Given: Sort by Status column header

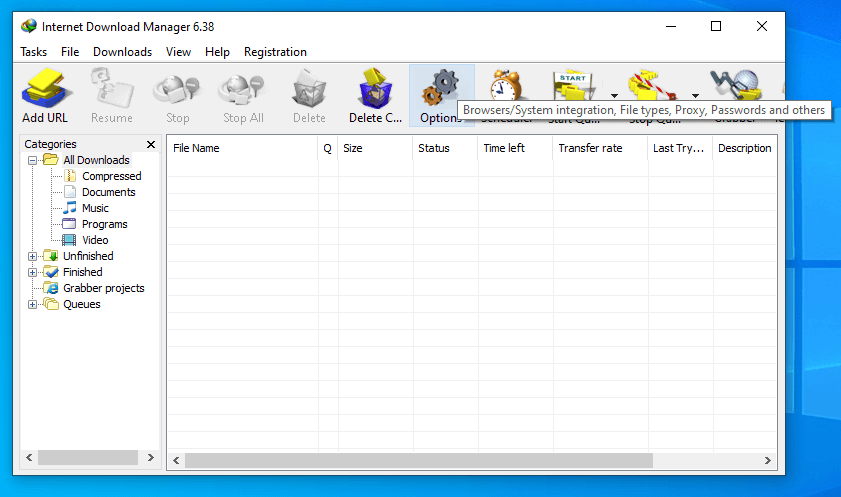Looking at the screenshot, I should [445, 148].
